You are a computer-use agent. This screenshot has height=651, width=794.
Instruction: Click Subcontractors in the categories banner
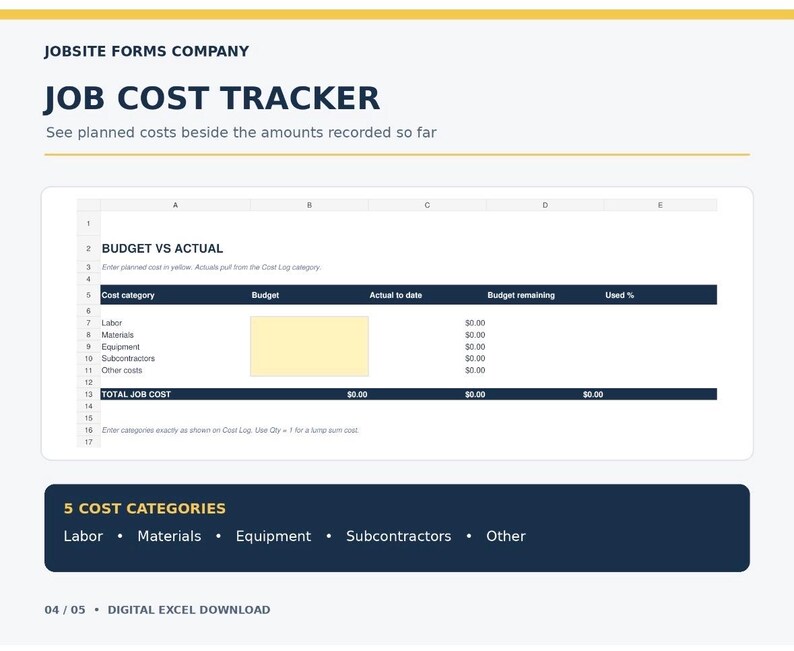pos(399,536)
